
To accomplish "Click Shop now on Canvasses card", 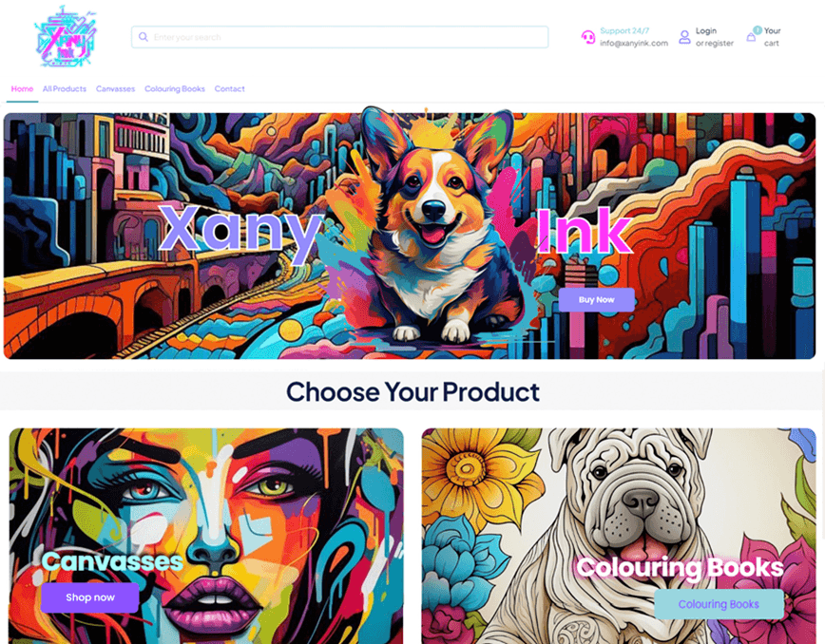I will pyautogui.click(x=90, y=597).
